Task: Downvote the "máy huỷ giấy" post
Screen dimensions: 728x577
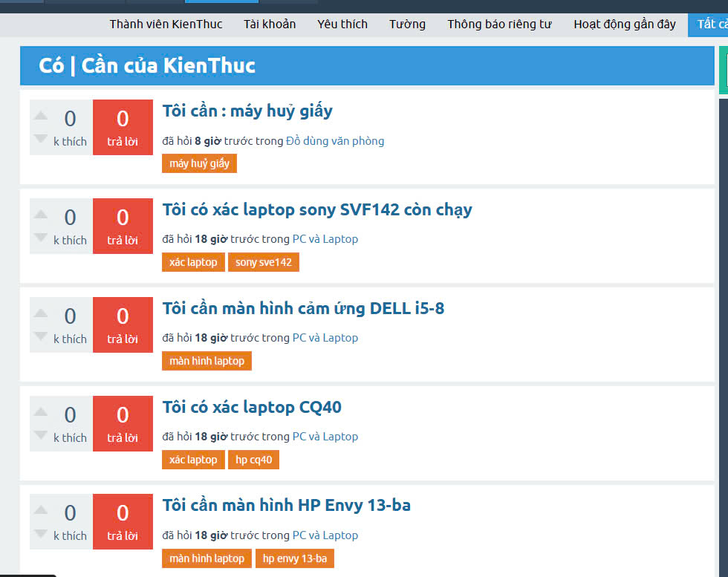Action: (41, 139)
